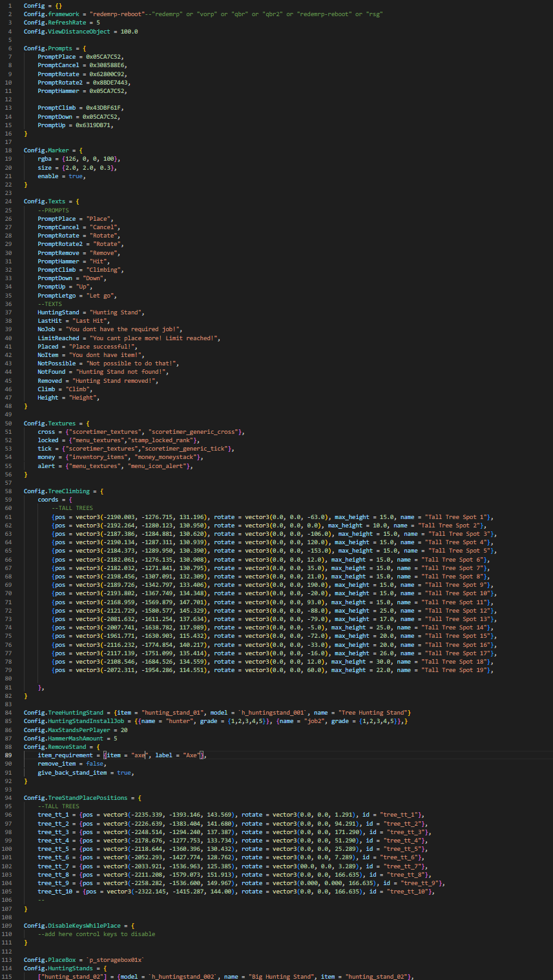Click the Config.framework string value
Viewport: 553px width, 980px height.
(x=118, y=14)
